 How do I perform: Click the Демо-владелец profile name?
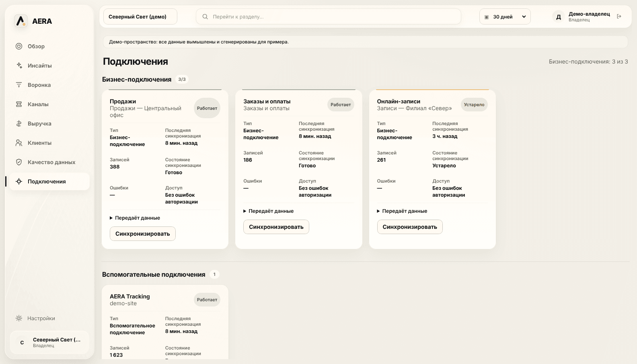click(x=589, y=14)
